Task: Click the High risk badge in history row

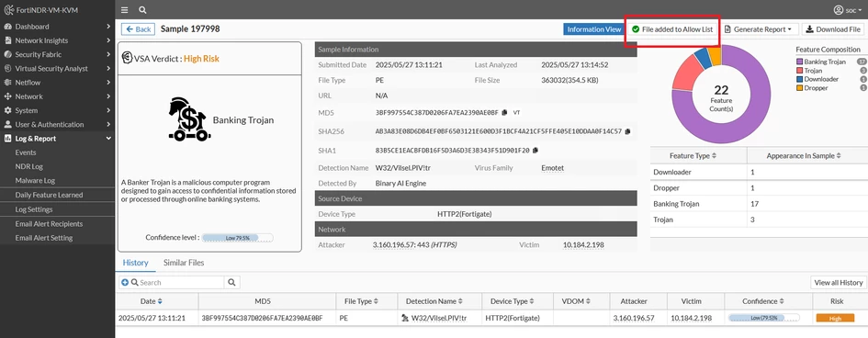Action: click(835, 318)
